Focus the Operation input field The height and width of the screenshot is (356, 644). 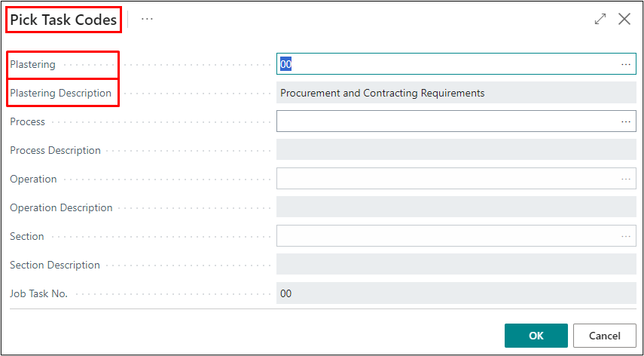444,179
